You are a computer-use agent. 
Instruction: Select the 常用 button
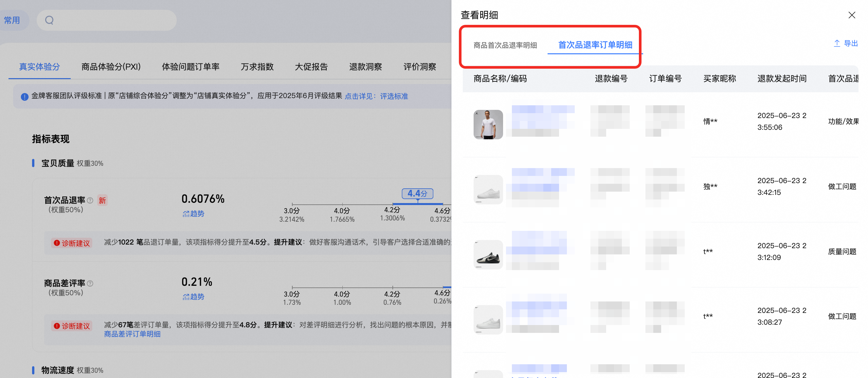(12, 20)
